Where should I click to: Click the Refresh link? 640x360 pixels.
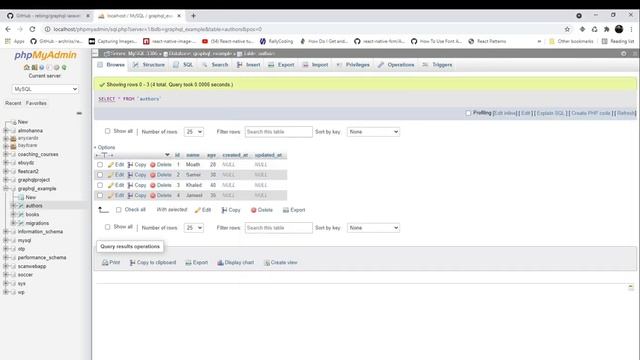(626, 113)
